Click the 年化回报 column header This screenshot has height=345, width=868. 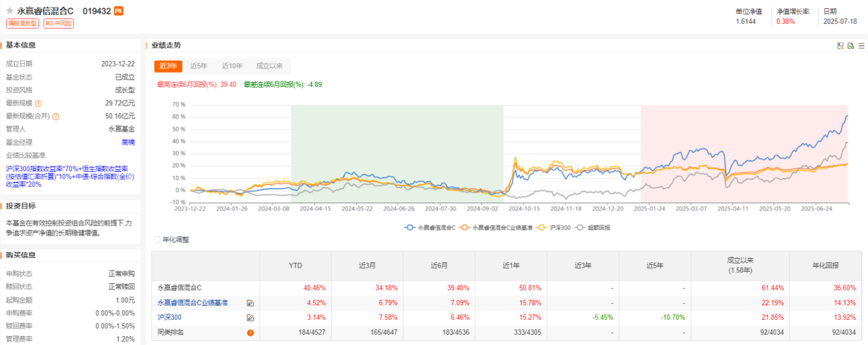click(x=826, y=266)
